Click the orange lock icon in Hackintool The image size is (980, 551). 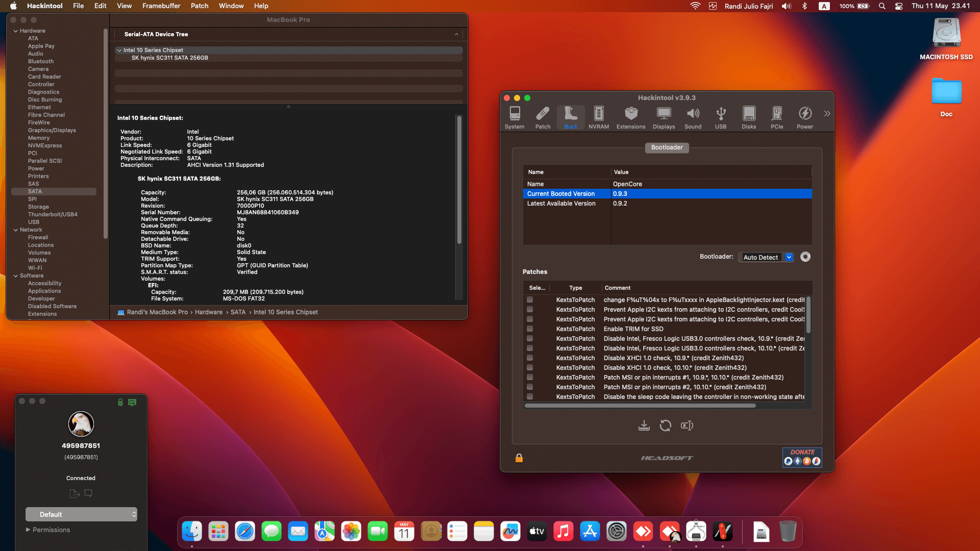pos(519,458)
